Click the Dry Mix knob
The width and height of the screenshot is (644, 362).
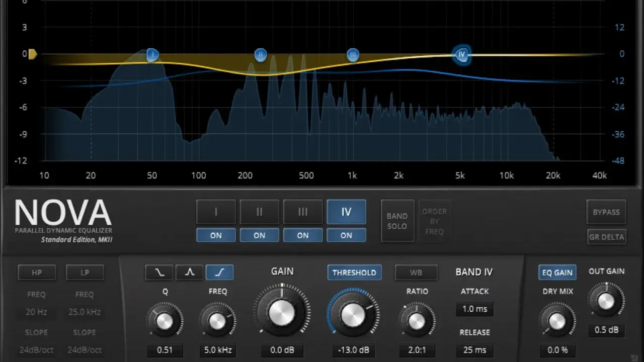click(x=557, y=321)
